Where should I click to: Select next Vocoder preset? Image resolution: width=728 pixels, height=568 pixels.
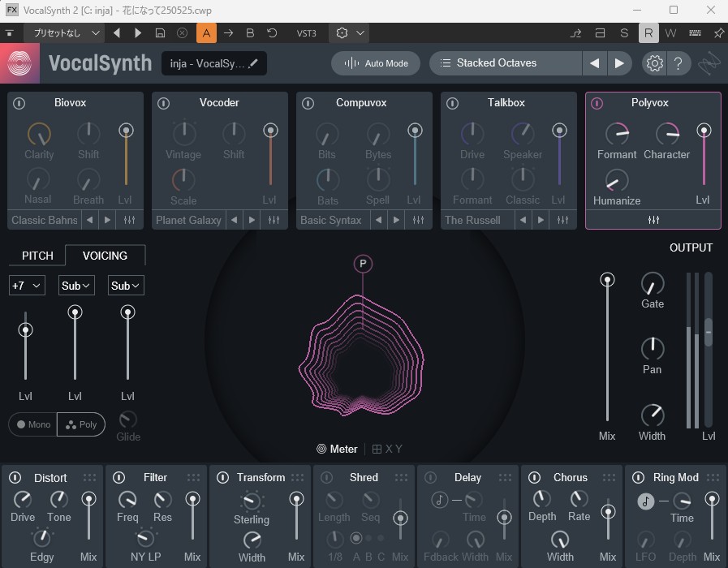point(252,220)
